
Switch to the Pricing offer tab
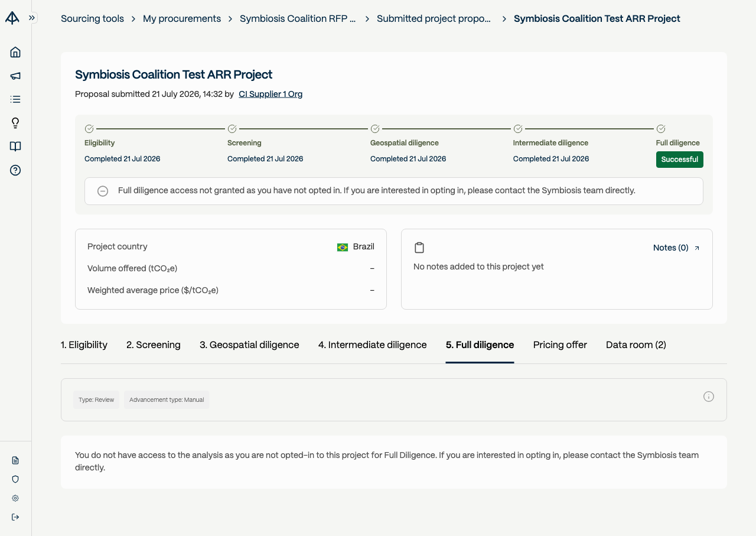pos(560,345)
